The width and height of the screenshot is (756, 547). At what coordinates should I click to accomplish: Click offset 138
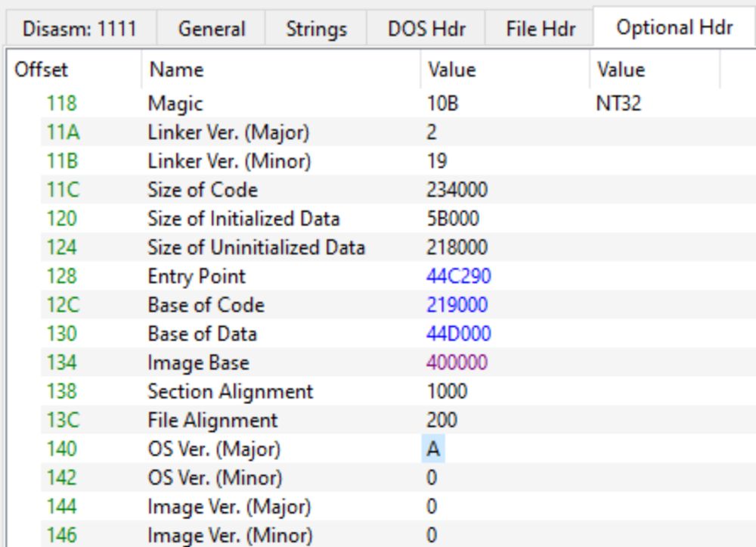coord(62,391)
